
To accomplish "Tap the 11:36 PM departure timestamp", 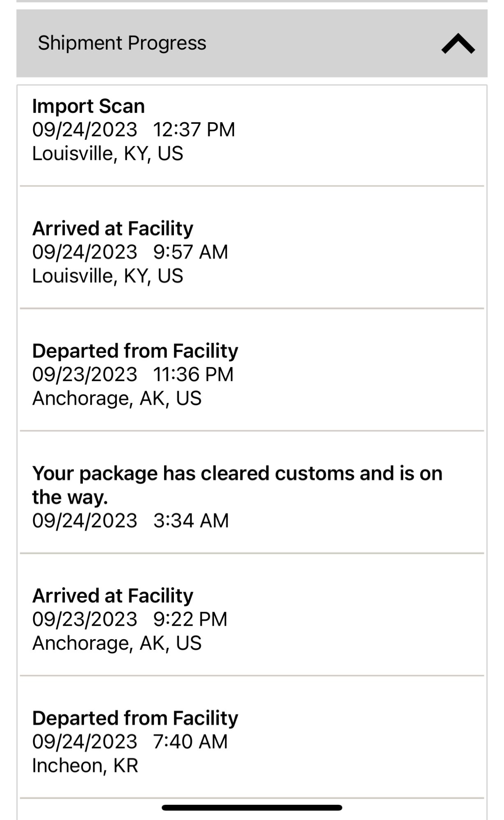I will point(133,374).
